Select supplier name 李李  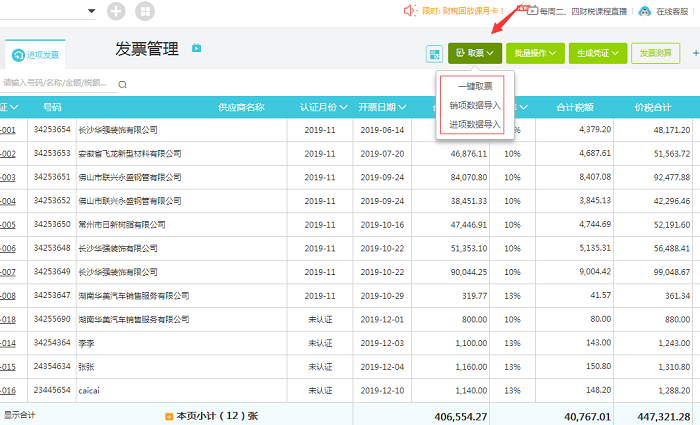[86, 343]
